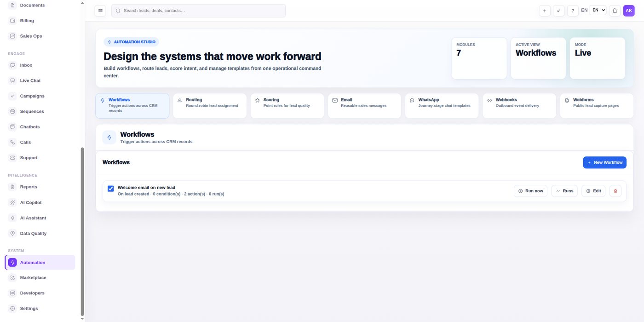Click the arrow icon next to help

[558, 11]
